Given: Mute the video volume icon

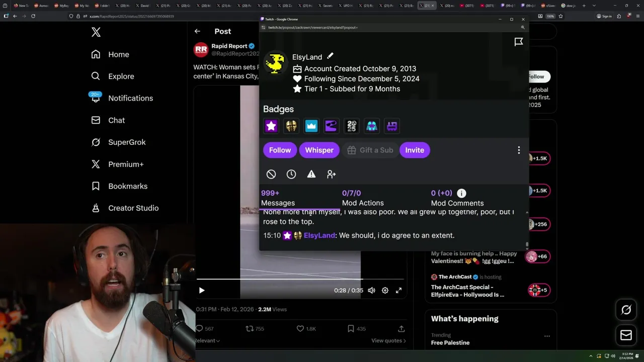Looking at the screenshot, I should pyautogui.click(x=371, y=290).
